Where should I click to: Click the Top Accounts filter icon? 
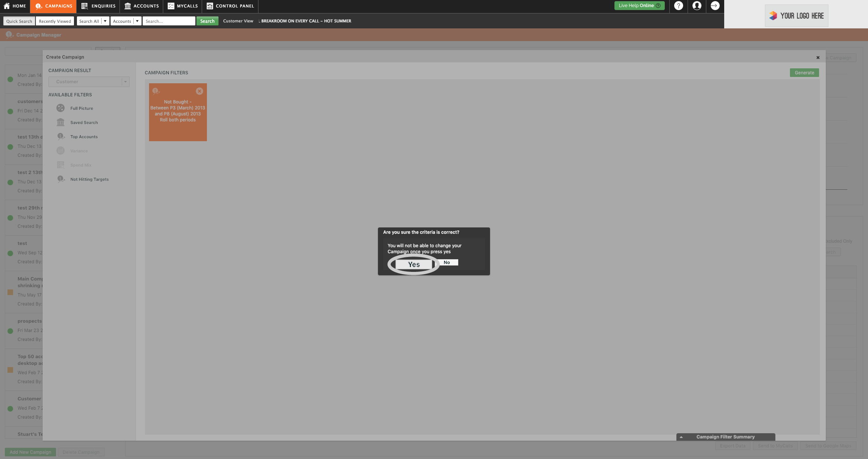click(61, 137)
